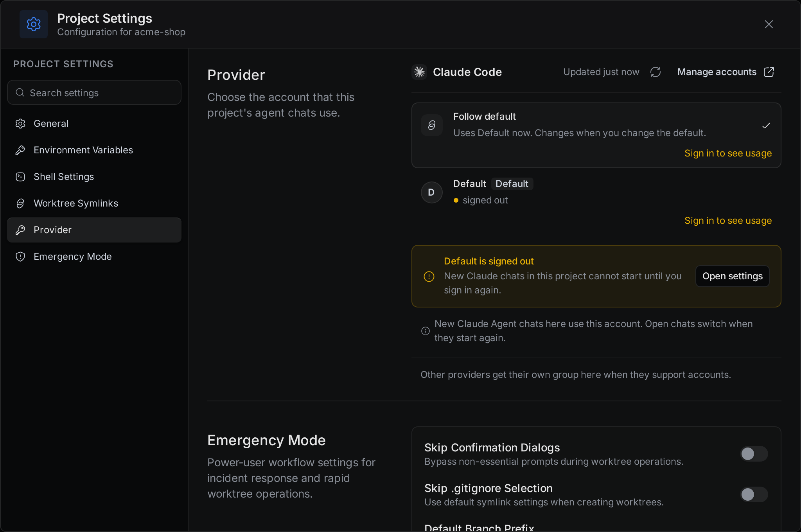Jump to Emergency Mode section
This screenshot has height=532, width=801.
coord(94,257)
